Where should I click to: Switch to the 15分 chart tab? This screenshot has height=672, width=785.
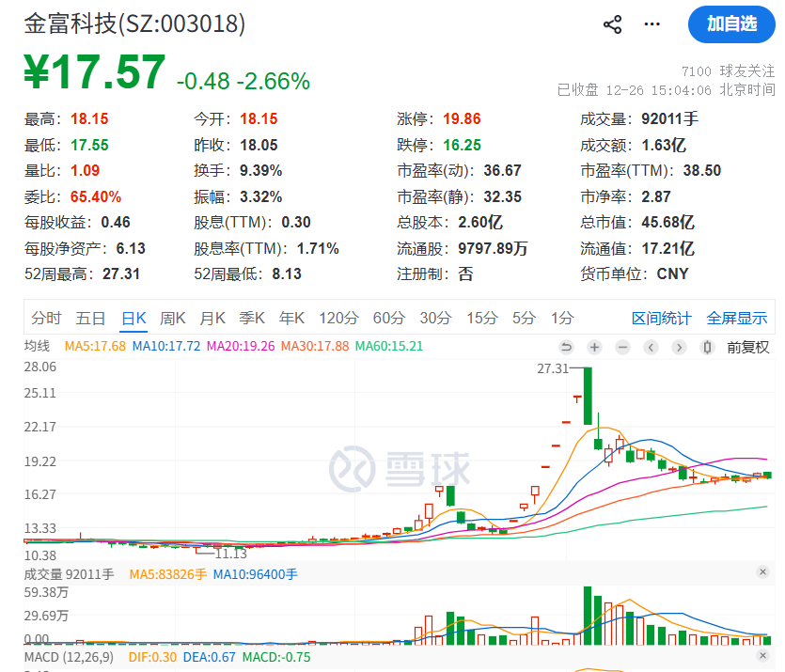[482, 318]
